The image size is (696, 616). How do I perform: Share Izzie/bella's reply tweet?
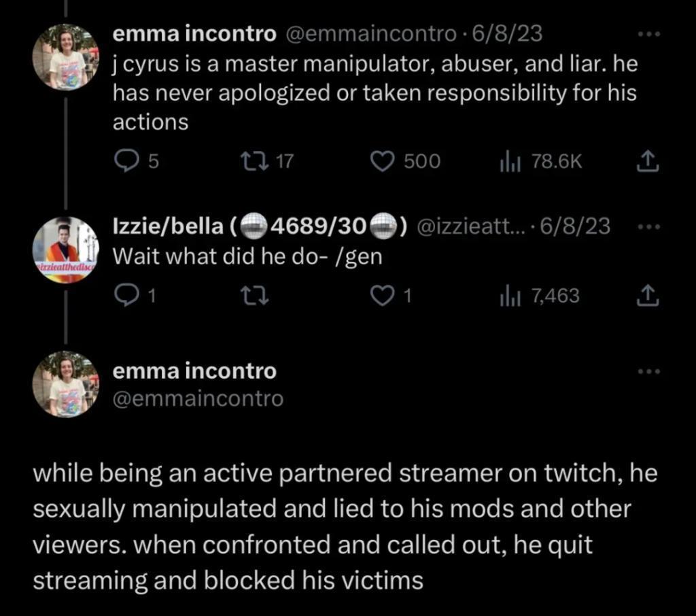click(x=647, y=296)
